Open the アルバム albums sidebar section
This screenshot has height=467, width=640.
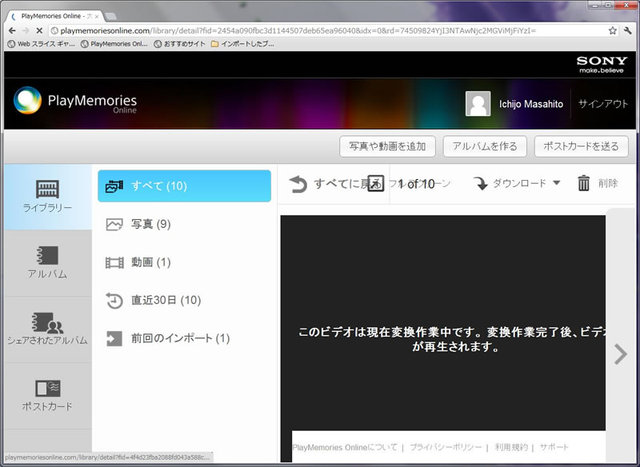47,262
